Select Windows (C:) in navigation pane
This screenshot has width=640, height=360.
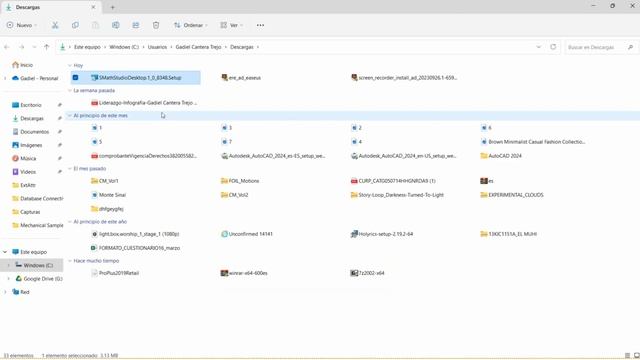(34, 265)
